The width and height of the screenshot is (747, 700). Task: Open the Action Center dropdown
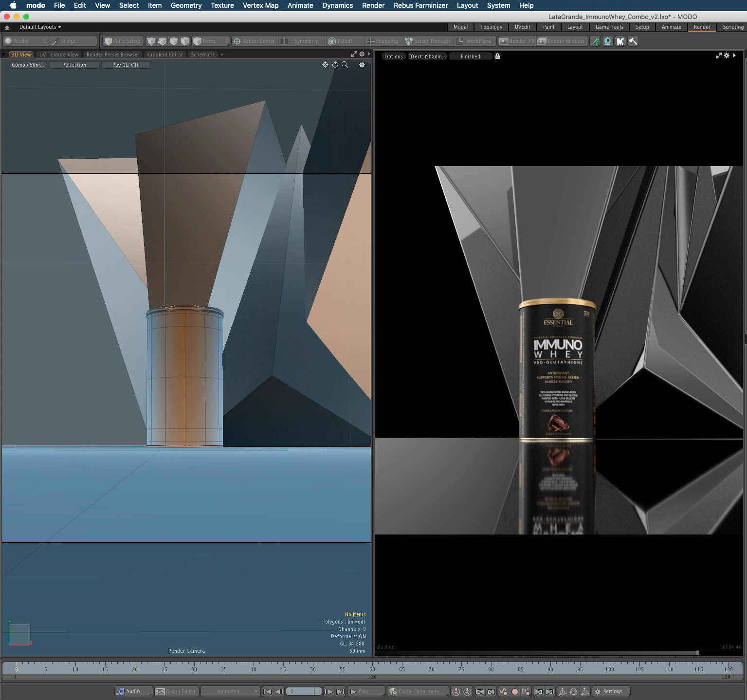[254, 41]
